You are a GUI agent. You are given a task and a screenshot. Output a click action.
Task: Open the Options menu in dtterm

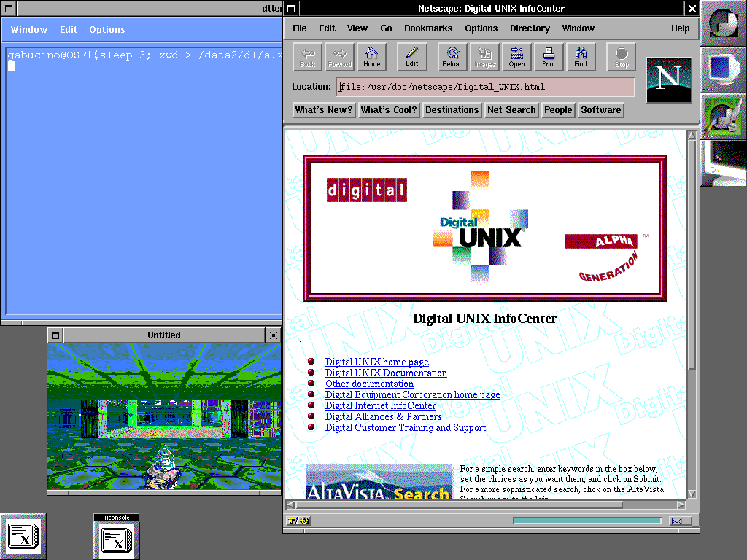(107, 29)
